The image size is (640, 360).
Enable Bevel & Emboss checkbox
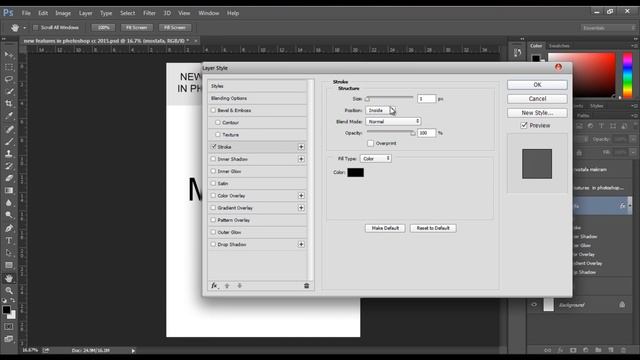pos(213,110)
